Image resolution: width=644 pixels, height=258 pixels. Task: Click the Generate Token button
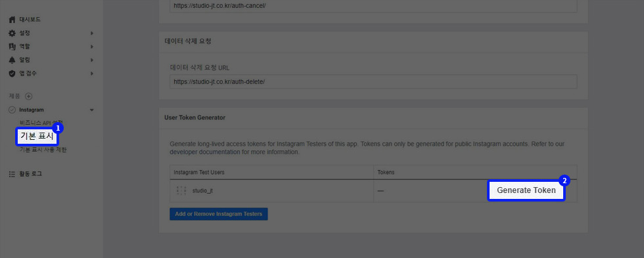point(526,190)
